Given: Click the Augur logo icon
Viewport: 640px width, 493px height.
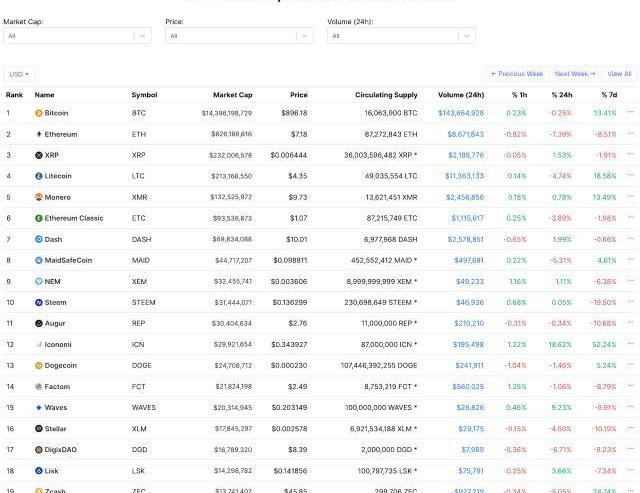Looking at the screenshot, I should pos(39,323).
